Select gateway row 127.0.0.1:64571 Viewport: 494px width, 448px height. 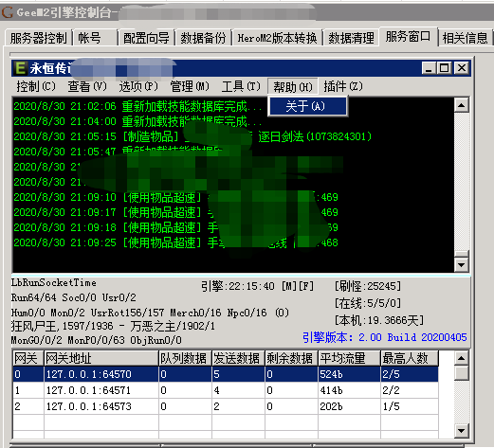click(x=226, y=390)
